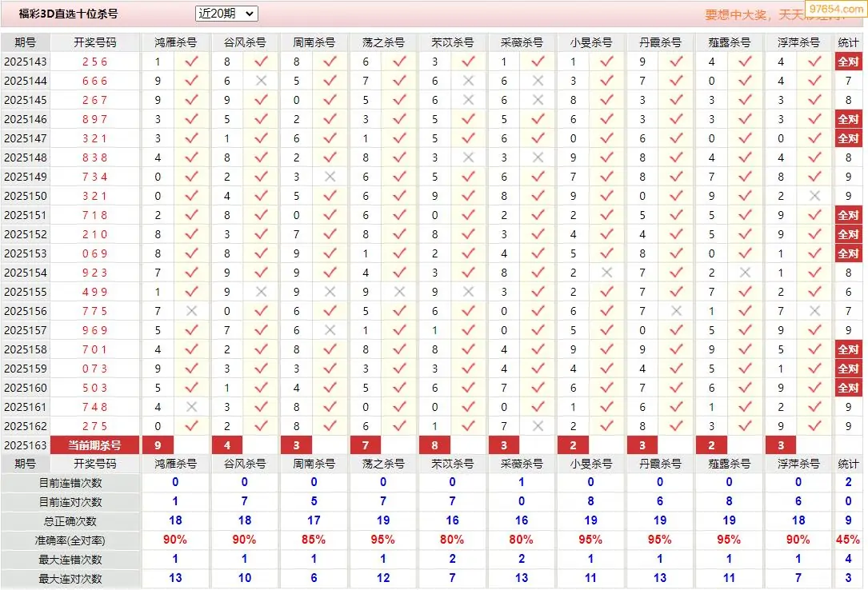Click winning number 6 6 6 in row 2025144

(x=94, y=81)
